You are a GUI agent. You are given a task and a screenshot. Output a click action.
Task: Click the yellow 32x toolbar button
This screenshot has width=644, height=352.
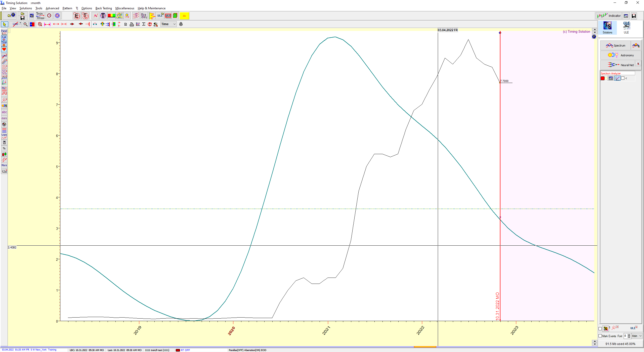point(184,16)
